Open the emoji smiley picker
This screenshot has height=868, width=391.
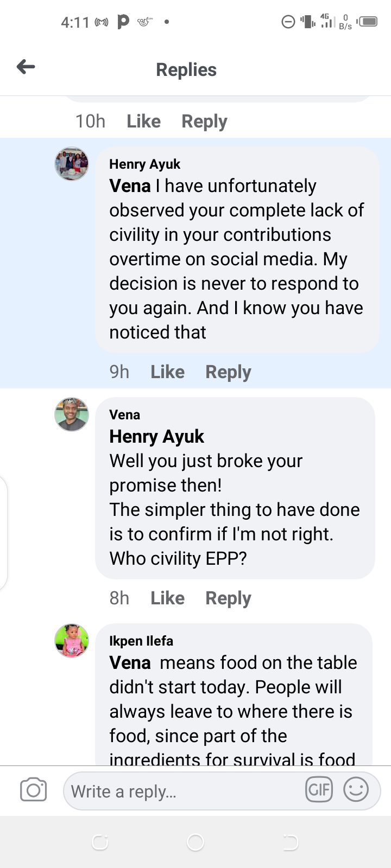[356, 790]
